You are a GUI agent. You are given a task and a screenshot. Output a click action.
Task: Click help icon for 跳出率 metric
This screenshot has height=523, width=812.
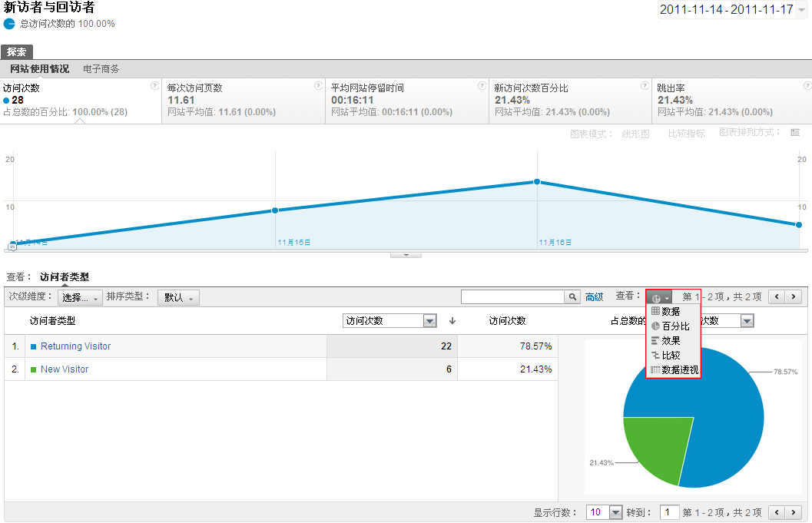tap(807, 86)
